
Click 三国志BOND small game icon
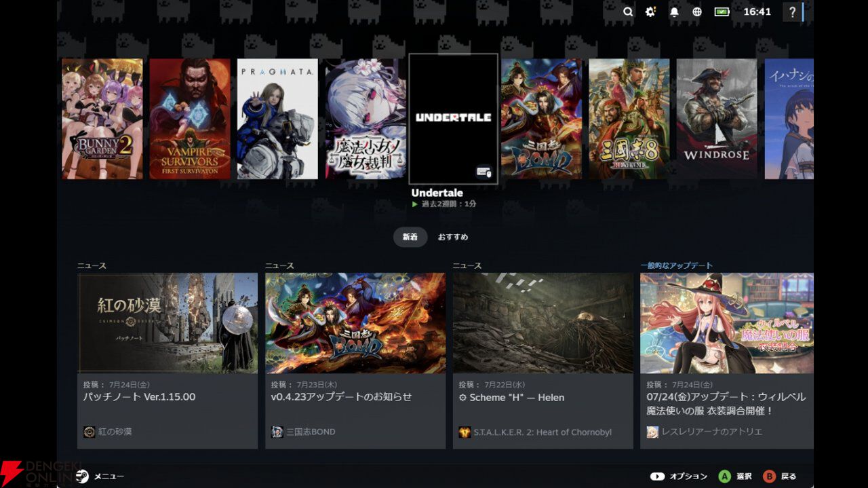(277, 432)
